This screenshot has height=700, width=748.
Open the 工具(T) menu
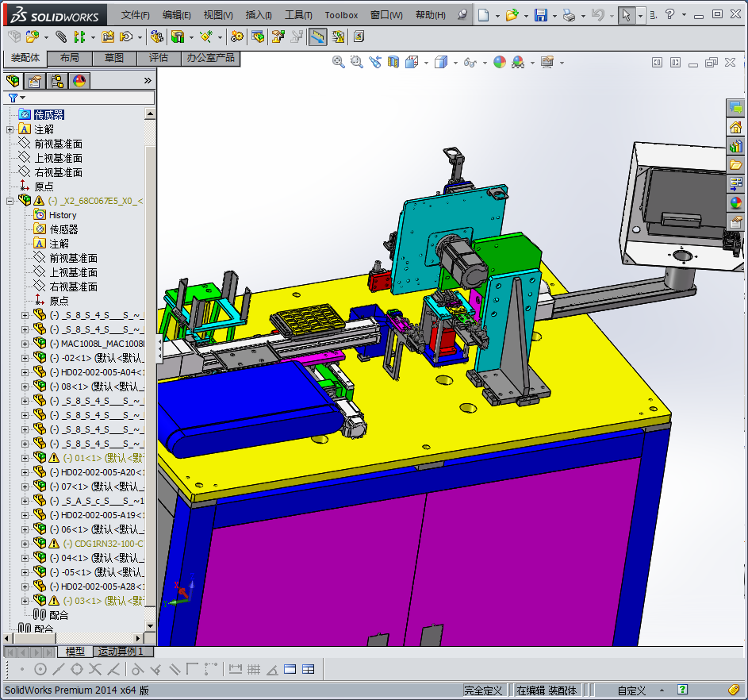[298, 15]
